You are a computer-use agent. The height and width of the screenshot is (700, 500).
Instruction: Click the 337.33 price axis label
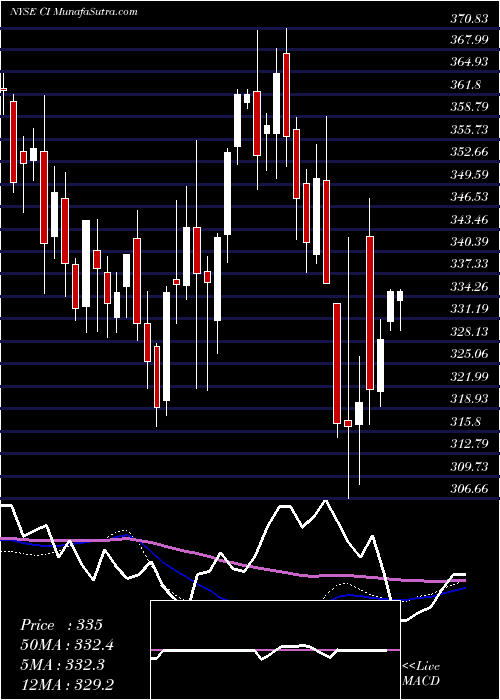469,264
